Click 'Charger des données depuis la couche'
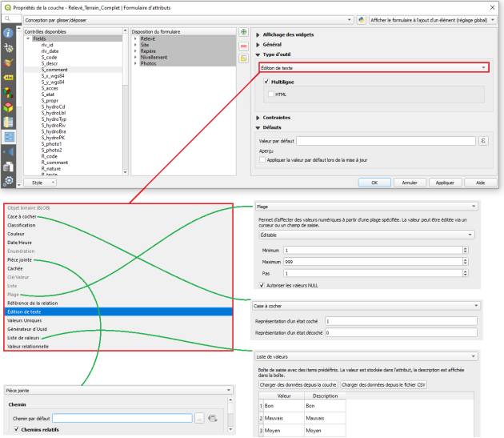This screenshot has width=504, height=438. tap(298, 384)
